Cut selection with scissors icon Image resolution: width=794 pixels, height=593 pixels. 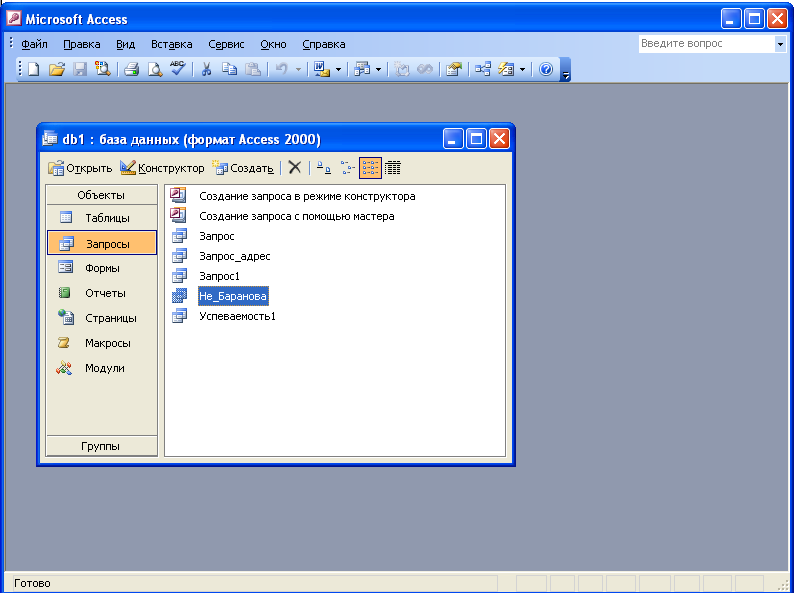click(206, 69)
